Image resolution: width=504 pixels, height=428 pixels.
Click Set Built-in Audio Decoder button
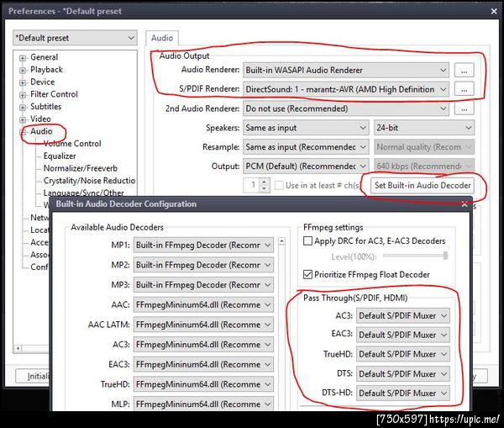pos(423,185)
